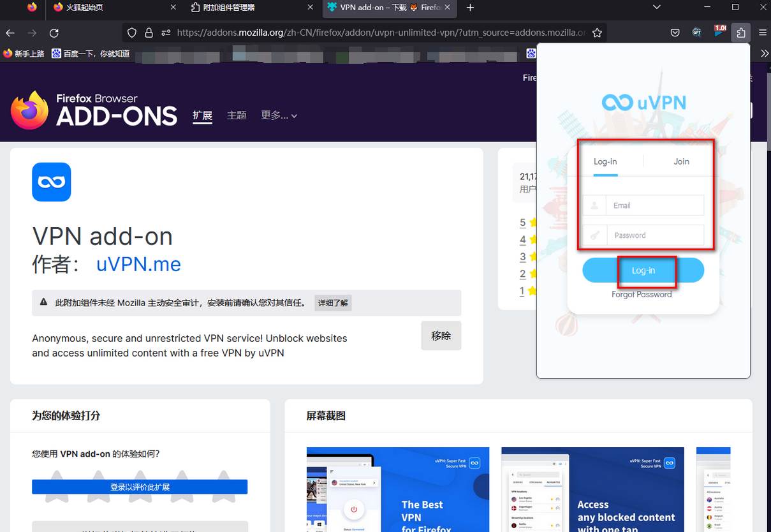Click the padlock site security icon
This screenshot has width=771, height=532.
(149, 33)
